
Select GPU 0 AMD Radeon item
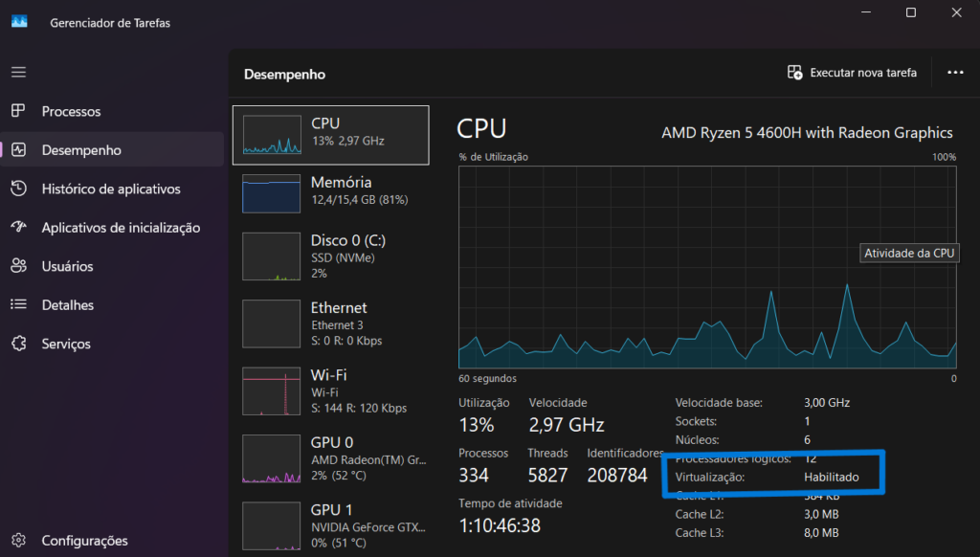tap(331, 458)
